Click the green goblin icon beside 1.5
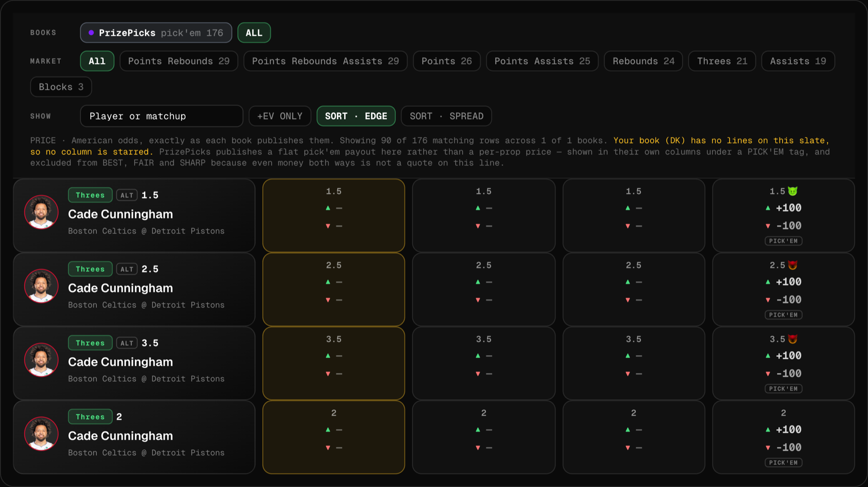 pos(792,191)
